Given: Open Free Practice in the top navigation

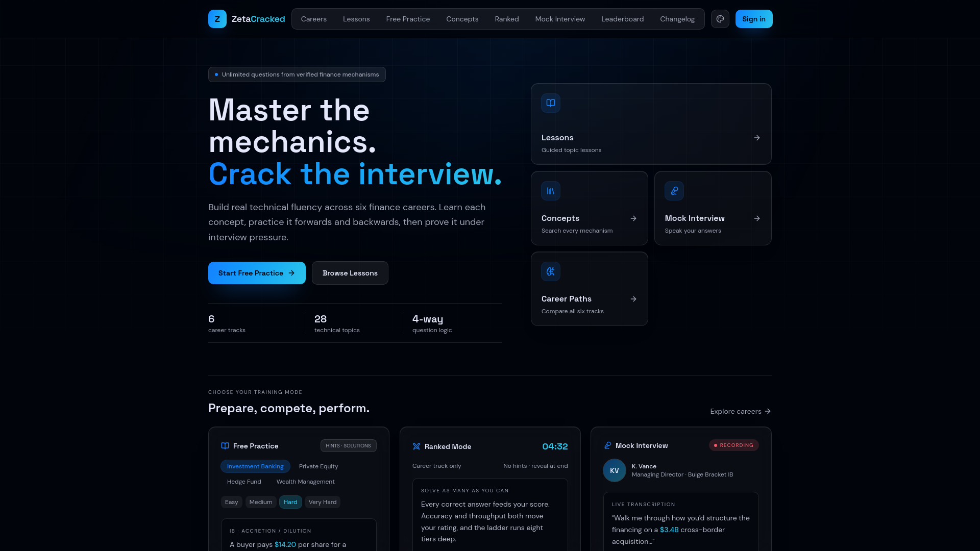Looking at the screenshot, I should [x=408, y=19].
